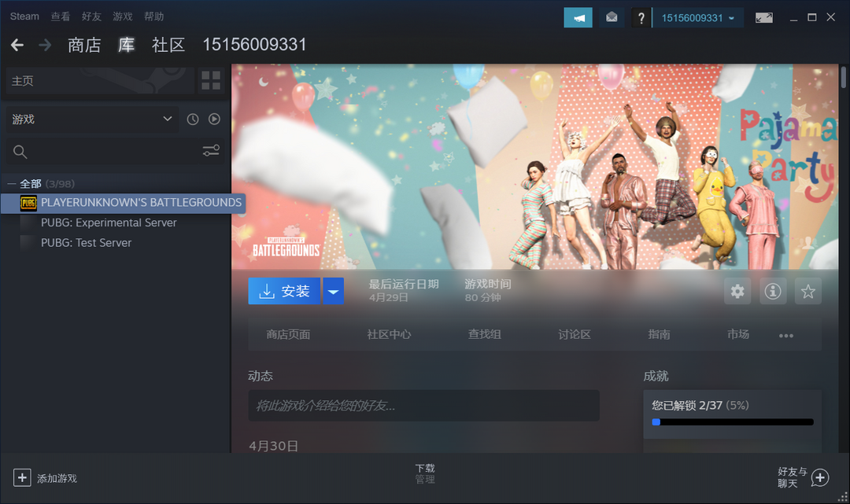The height and width of the screenshot is (504, 850).
Task: Open the 帮助 menu
Action: (154, 17)
